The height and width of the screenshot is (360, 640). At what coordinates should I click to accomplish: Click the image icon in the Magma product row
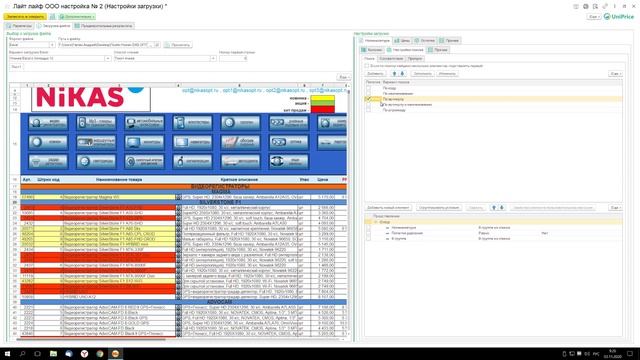(178, 197)
